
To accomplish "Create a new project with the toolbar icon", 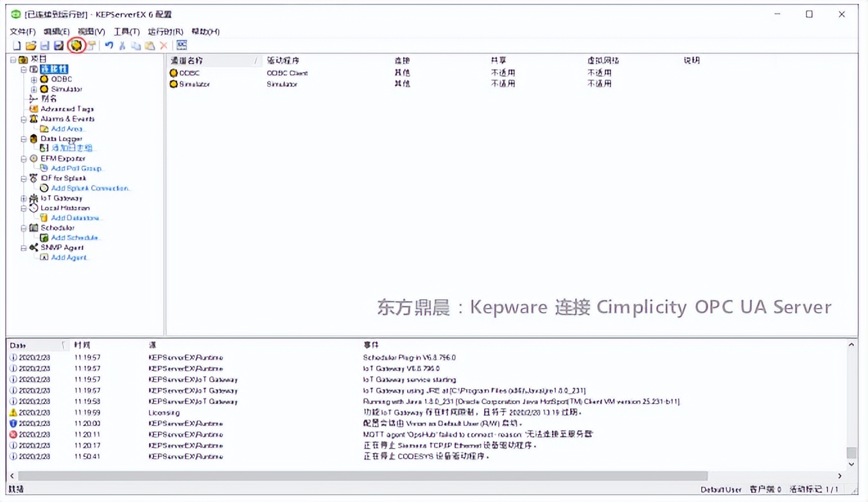I will pyautogui.click(x=17, y=46).
